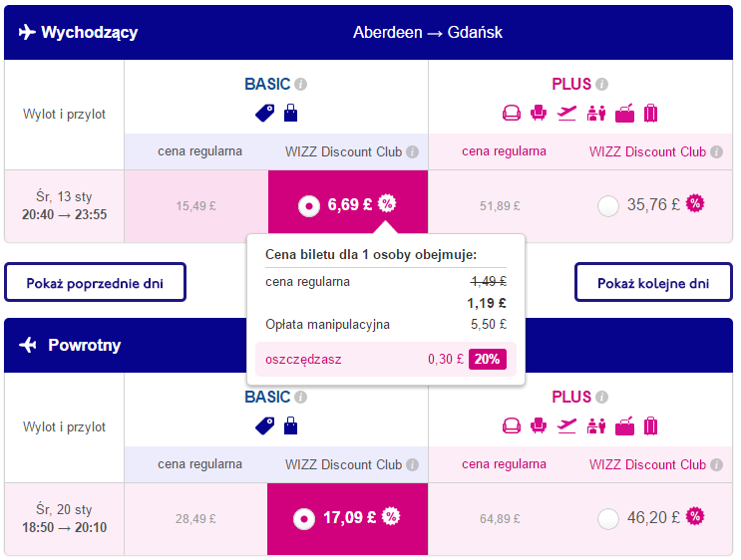Click the Pokaż poprzednie dni button
The image size is (741, 560).
(95, 282)
